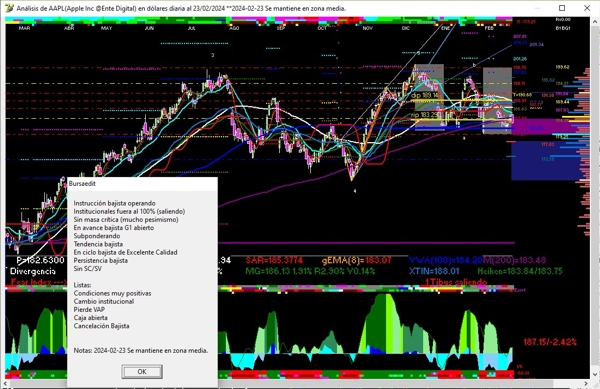Close the AAPL analysis window

[587, 8]
